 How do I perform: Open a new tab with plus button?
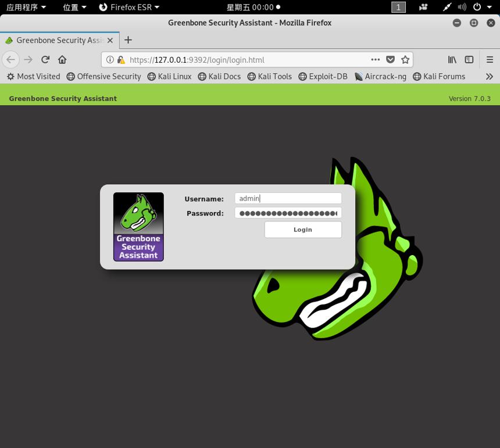128,40
